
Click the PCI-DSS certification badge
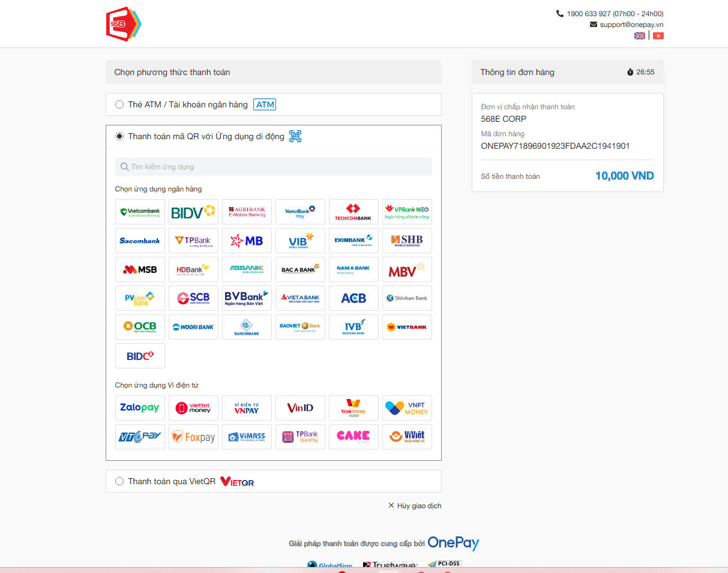(445, 564)
